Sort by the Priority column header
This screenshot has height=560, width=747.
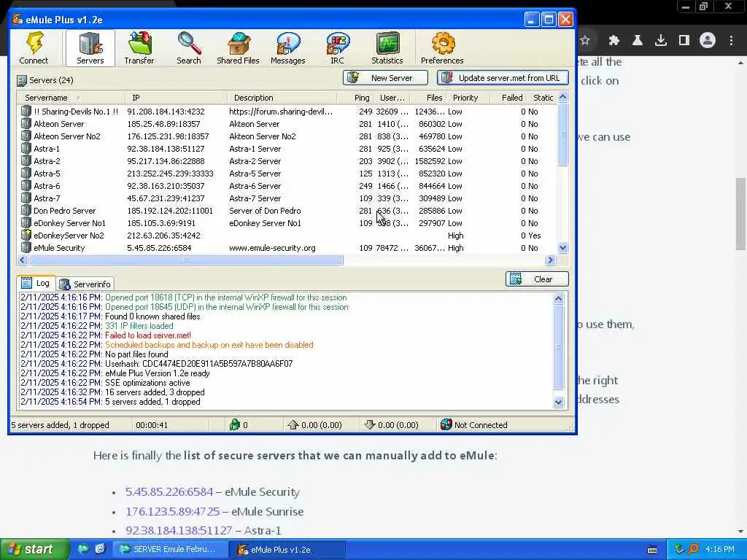pyautogui.click(x=467, y=98)
